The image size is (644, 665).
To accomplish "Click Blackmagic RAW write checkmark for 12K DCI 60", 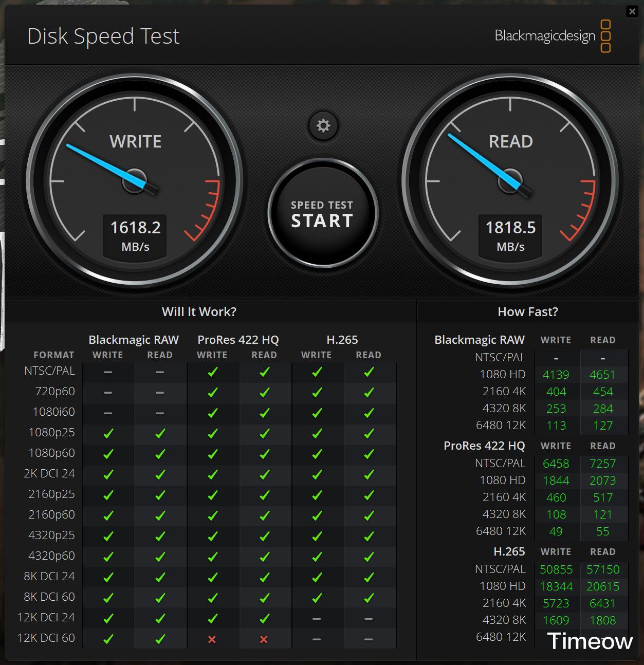I will 108,639.
